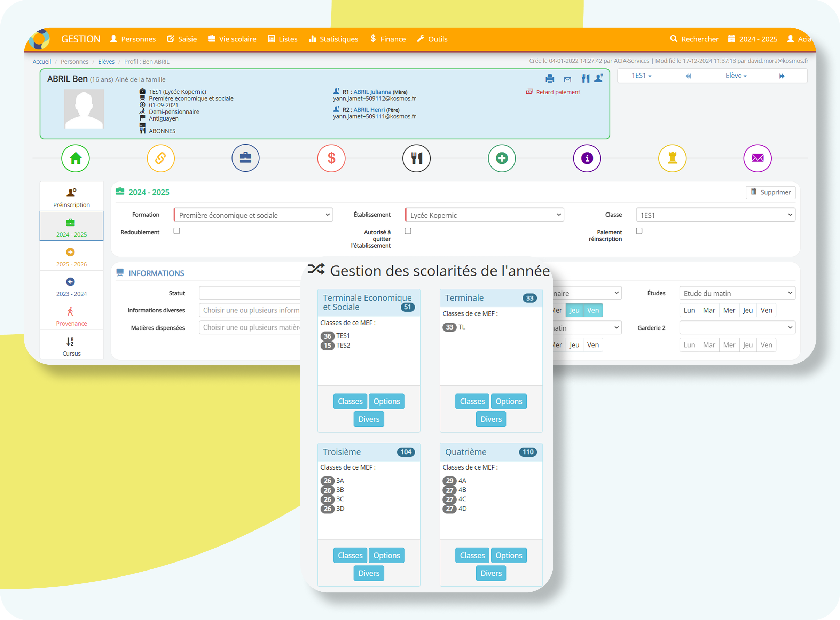Click Classes under Terminale Economique et Sociale
The width and height of the screenshot is (840, 620).
point(350,402)
